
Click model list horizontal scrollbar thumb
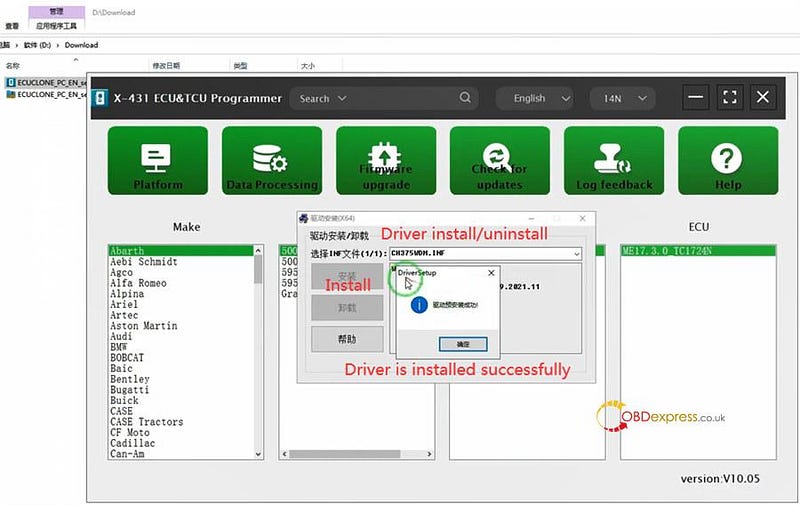tap(344, 453)
